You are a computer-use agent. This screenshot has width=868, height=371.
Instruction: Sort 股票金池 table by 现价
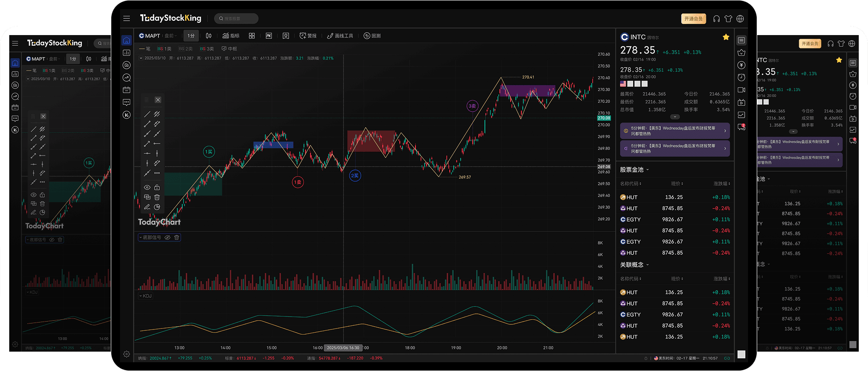pos(677,184)
